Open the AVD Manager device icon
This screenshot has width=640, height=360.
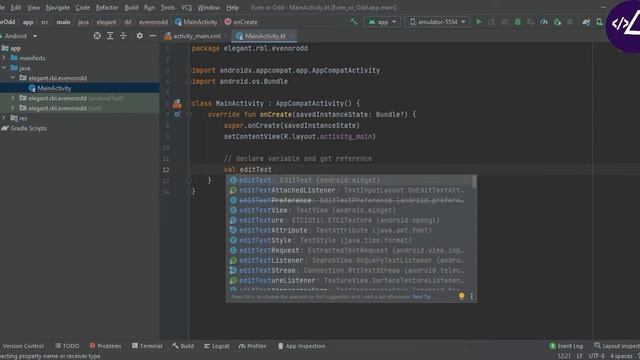(599, 22)
